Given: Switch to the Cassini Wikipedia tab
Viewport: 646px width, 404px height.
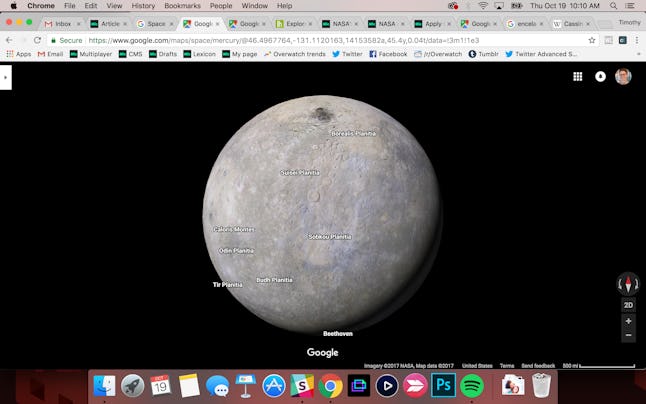Looking at the screenshot, I should click(x=572, y=24).
